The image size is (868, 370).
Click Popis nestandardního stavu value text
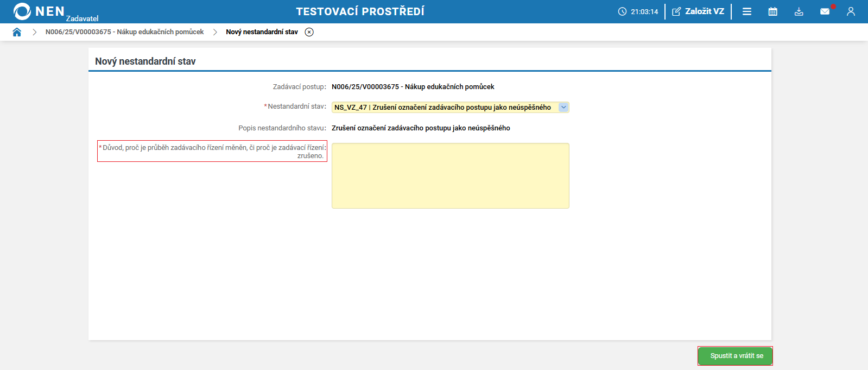(x=421, y=128)
